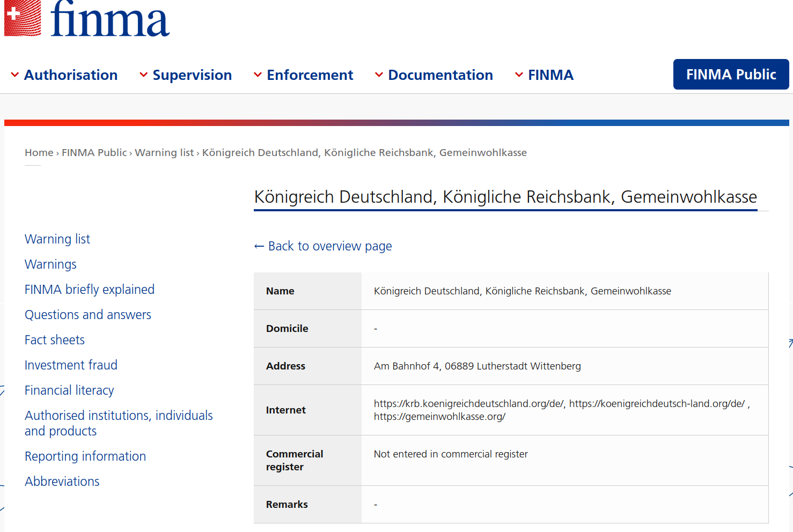Open Authorised institutions, individuals and products
The image size is (793, 532).
point(119,423)
